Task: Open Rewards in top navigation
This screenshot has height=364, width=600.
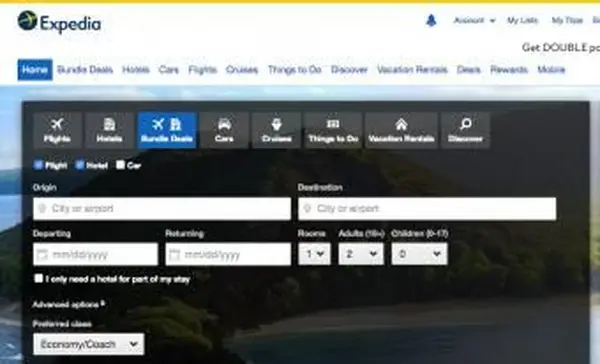Action: pyautogui.click(x=509, y=70)
